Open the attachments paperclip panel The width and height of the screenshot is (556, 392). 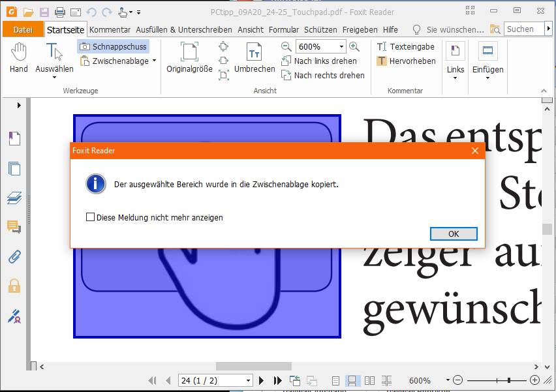click(14, 256)
